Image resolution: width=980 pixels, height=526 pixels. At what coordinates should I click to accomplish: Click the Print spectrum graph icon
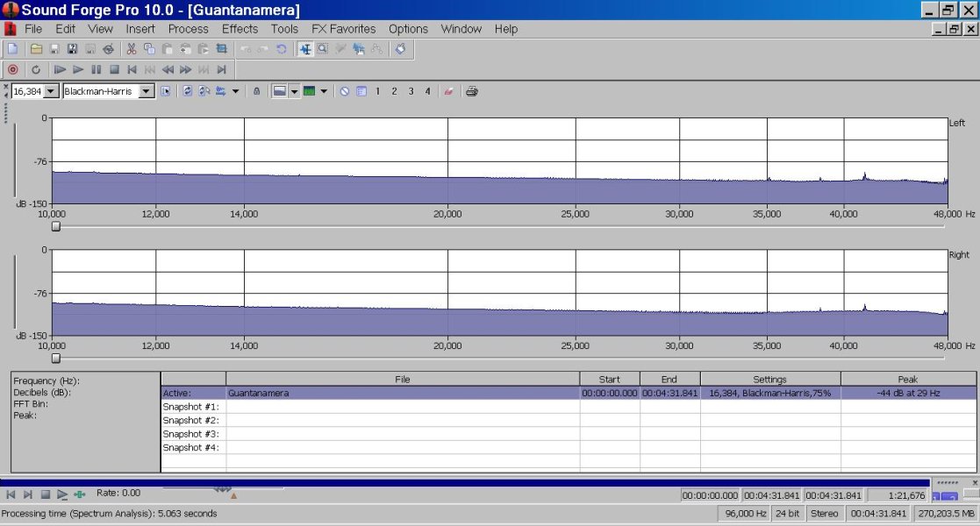click(472, 91)
